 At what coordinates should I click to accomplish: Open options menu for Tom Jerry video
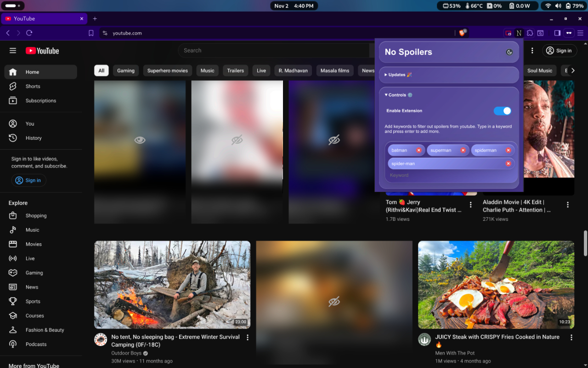click(x=470, y=205)
